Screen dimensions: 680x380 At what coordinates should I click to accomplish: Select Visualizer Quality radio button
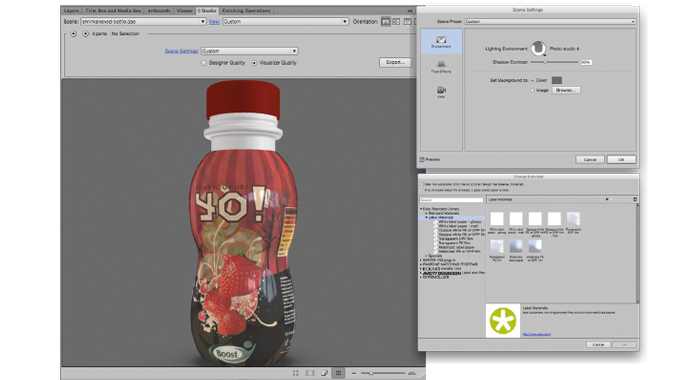click(x=254, y=63)
